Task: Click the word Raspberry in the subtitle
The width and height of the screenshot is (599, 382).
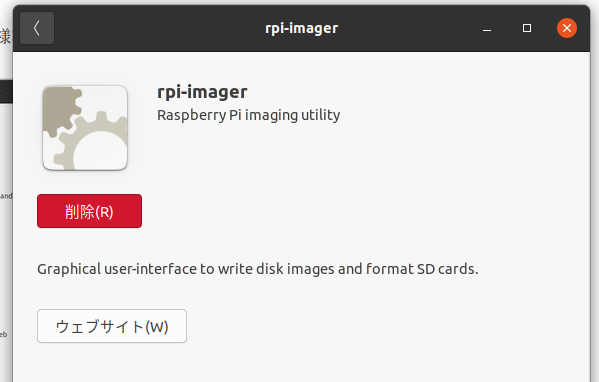Action: tap(191, 115)
